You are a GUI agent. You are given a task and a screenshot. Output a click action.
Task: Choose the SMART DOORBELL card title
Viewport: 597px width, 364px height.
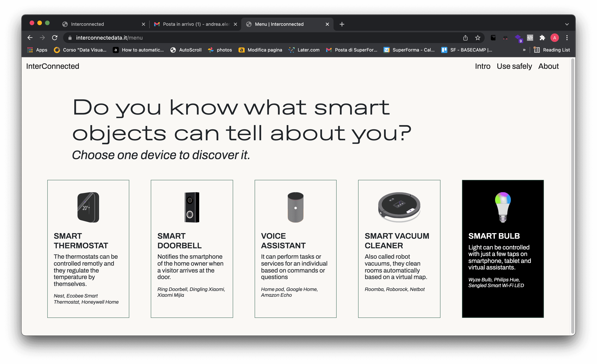click(x=179, y=241)
